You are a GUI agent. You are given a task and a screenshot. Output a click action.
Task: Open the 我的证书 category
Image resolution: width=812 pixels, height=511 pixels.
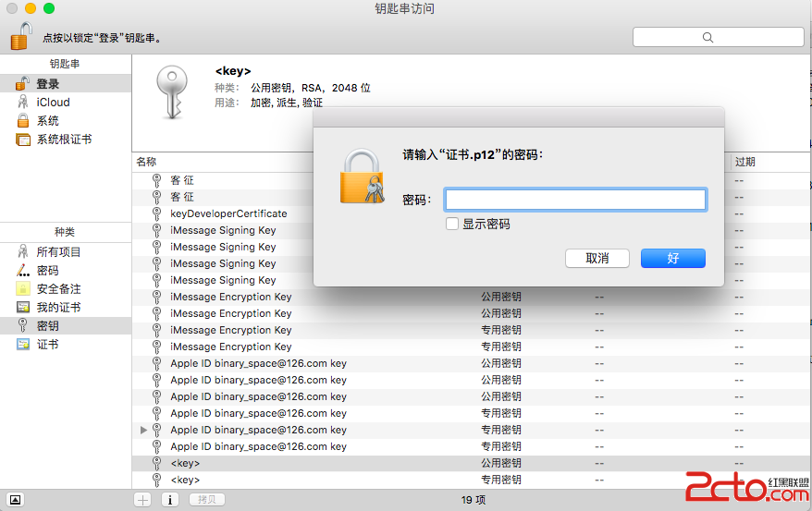coord(66,307)
